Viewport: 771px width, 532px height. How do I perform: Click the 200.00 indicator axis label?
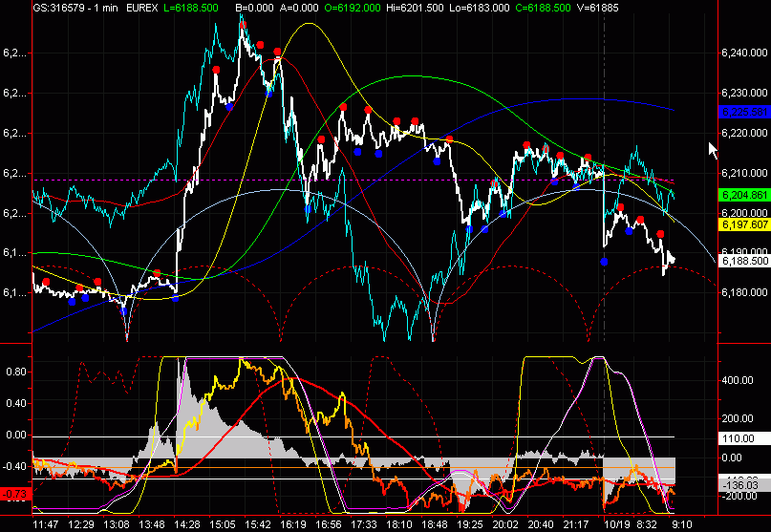click(737, 418)
